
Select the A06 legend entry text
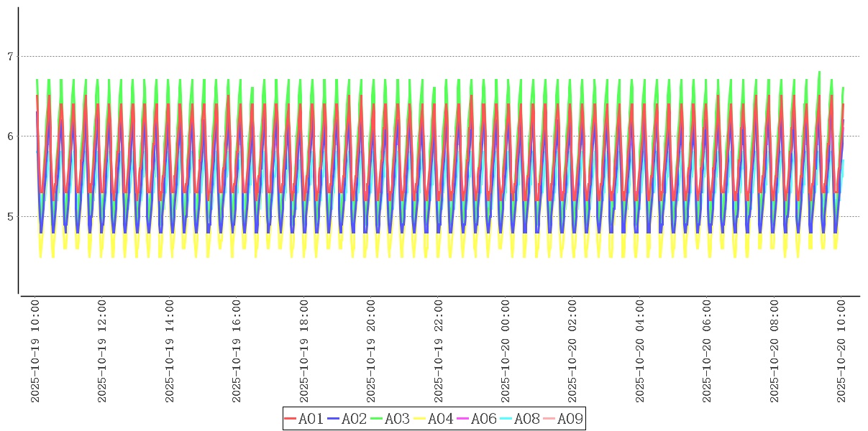(483, 419)
